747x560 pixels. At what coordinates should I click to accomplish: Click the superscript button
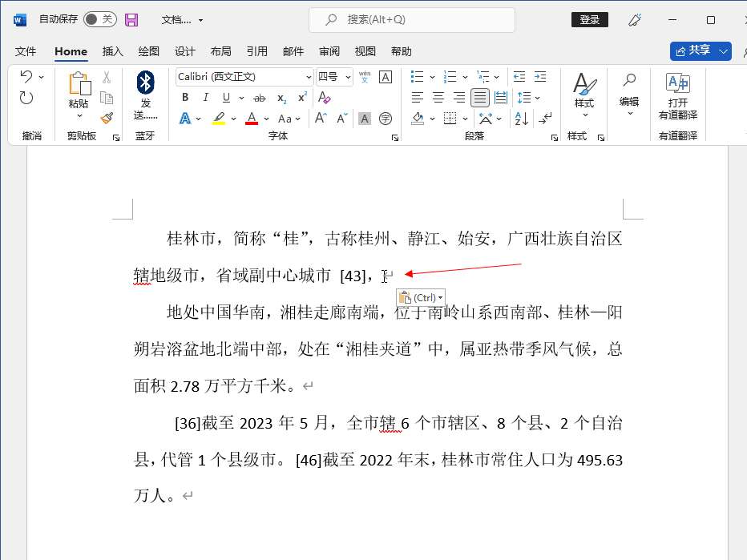(x=302, y=97)
